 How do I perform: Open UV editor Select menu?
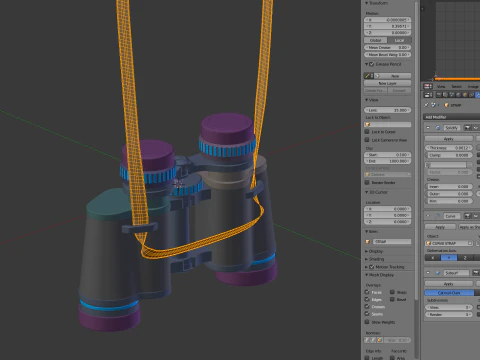[456, 86]
